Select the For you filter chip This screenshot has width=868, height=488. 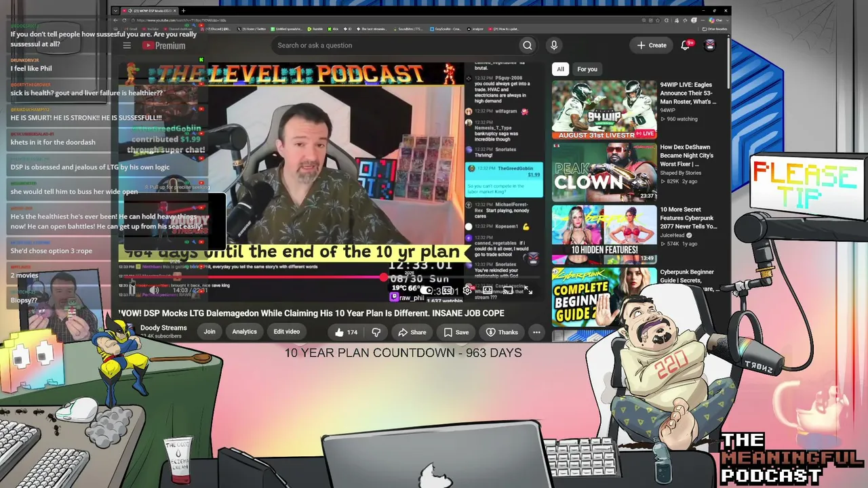[587, 69]
